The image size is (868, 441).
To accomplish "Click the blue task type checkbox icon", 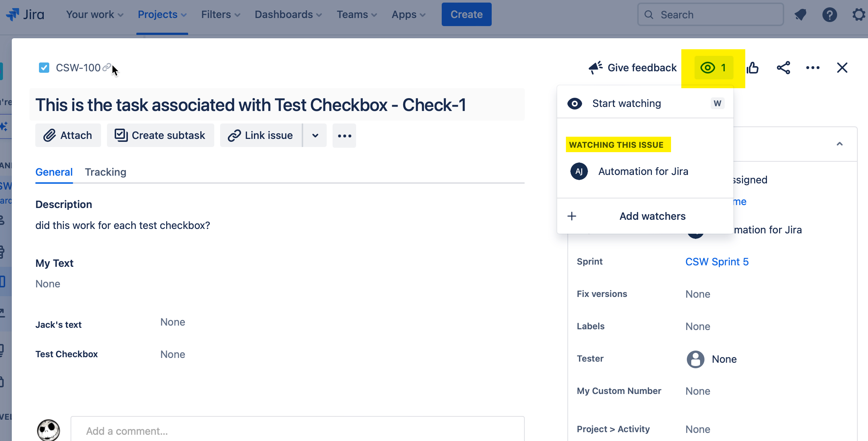I will (44, 68).
